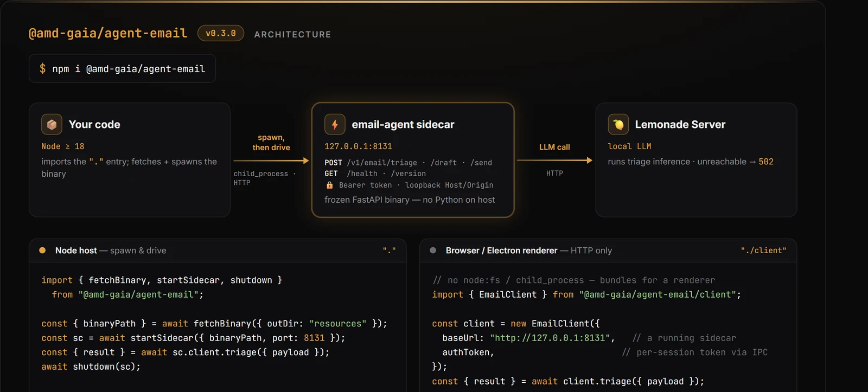Click the sc.client.triage payload code line
Viewport: 868px width, 392px height.
[186, 352]
